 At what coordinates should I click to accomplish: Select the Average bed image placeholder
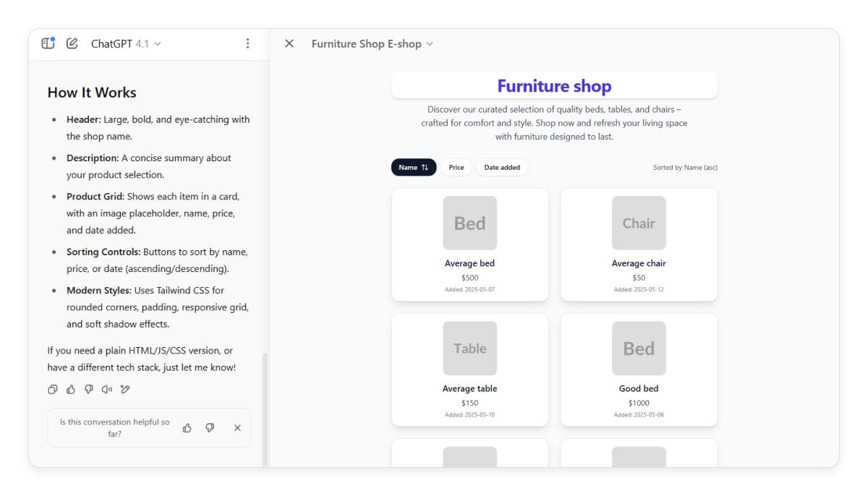tap(470, 223)
